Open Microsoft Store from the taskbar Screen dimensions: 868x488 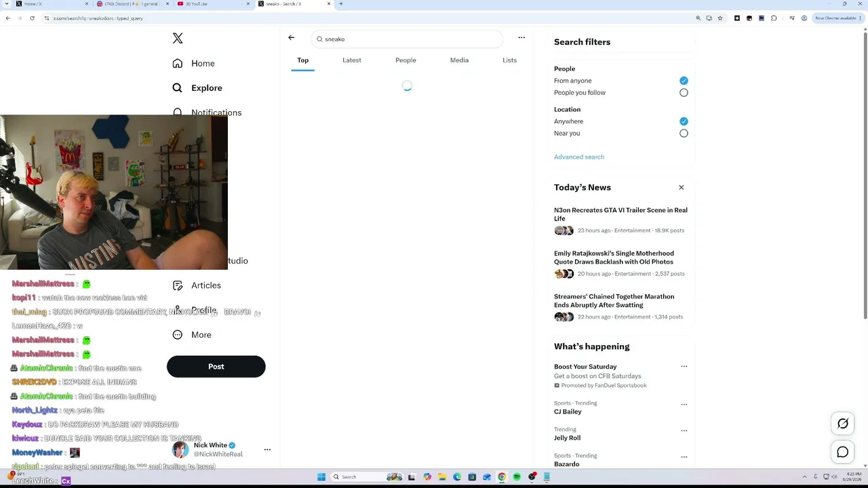(472, 477)
